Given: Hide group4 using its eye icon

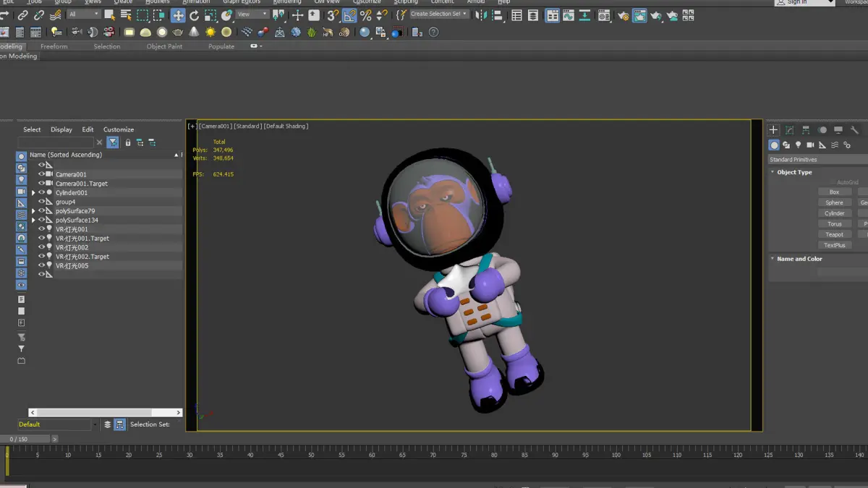Looking at the screenshot, I should coord(41,202).
